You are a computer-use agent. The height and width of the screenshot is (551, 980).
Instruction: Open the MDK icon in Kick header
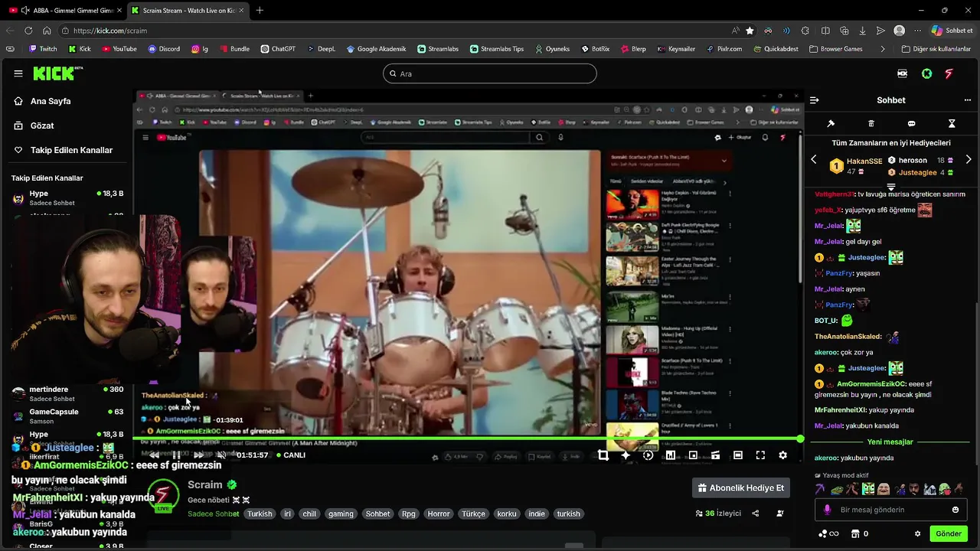point(902,73)
